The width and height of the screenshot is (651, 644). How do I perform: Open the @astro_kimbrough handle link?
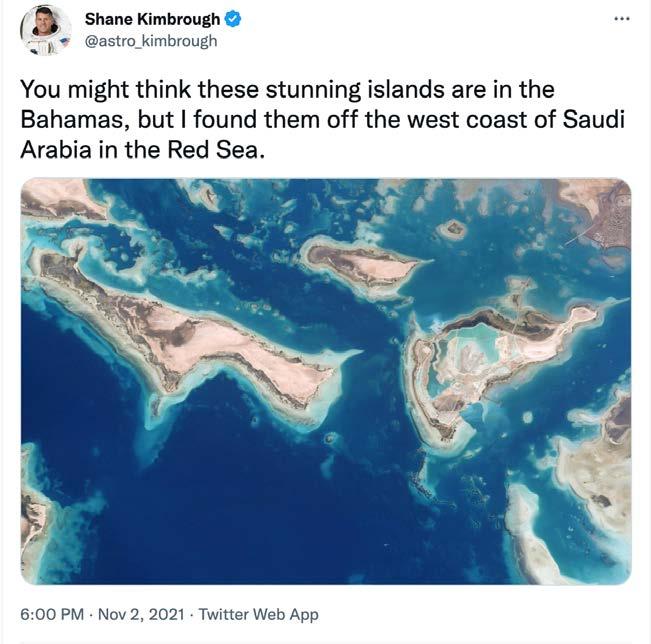click(x=151, y=41)
